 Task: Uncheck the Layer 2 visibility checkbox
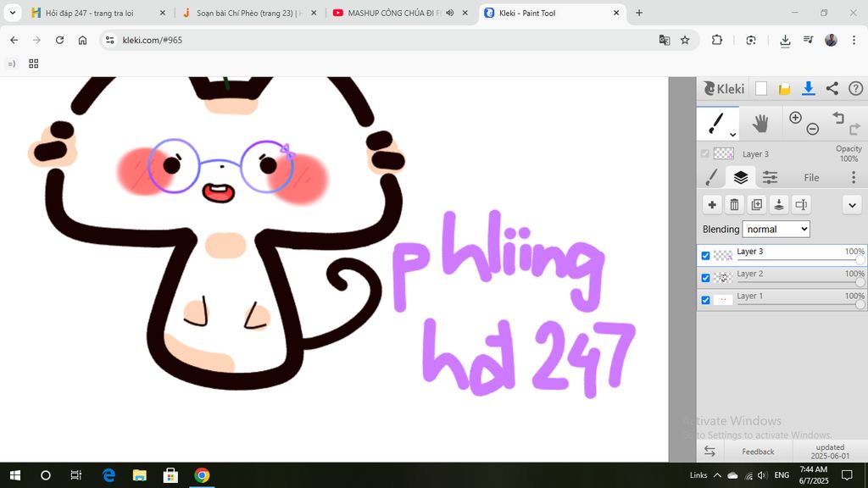[705, 278]
